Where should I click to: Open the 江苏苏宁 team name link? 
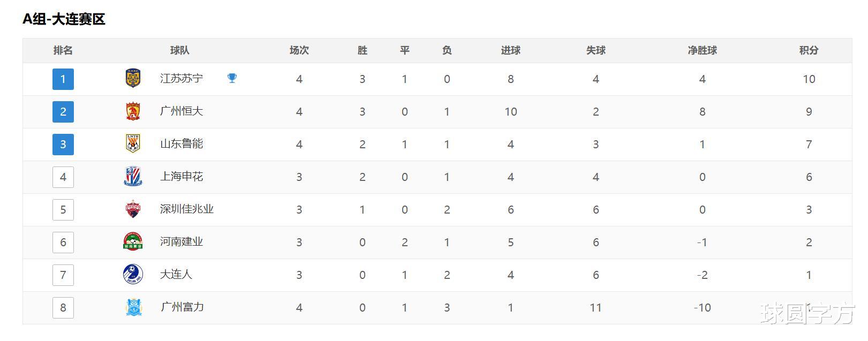182,79
